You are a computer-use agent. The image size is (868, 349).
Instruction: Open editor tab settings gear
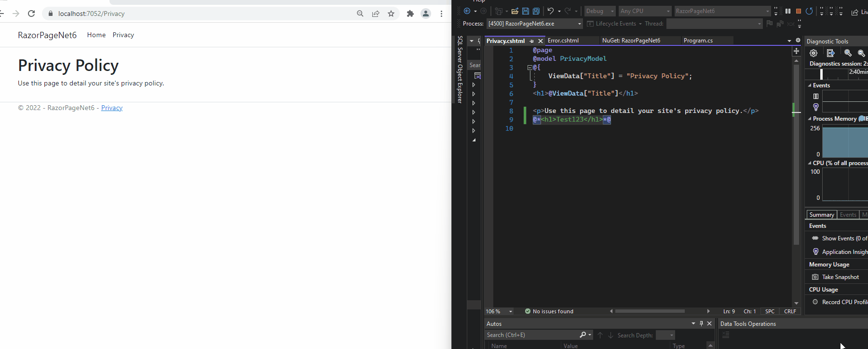798,41
